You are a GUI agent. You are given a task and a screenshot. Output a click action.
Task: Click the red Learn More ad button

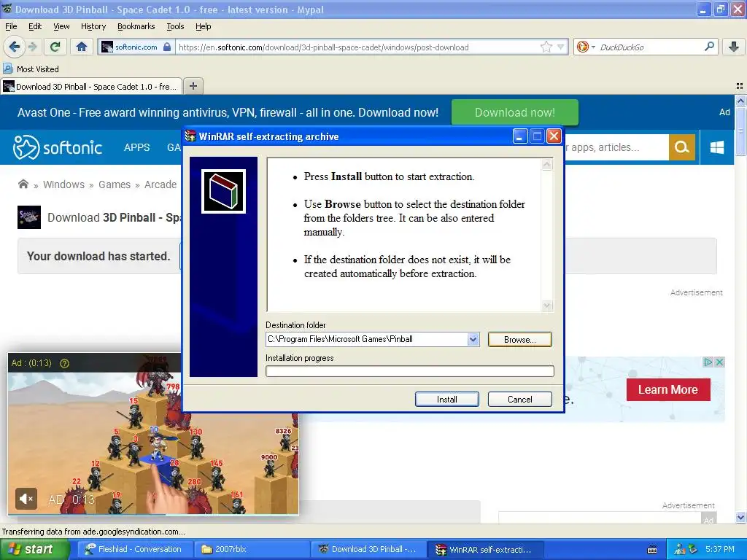pyautogui.click(x=668, y=389)
